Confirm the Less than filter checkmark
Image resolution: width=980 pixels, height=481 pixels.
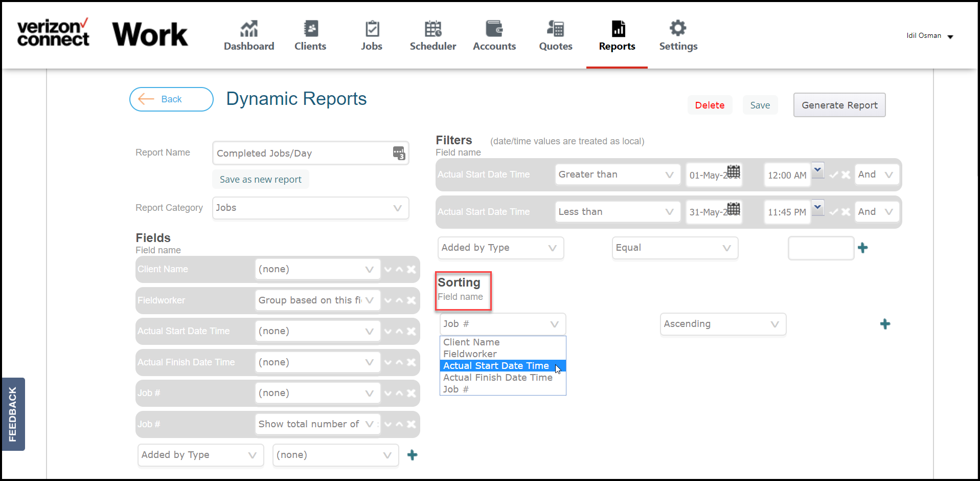click(834, 212)
